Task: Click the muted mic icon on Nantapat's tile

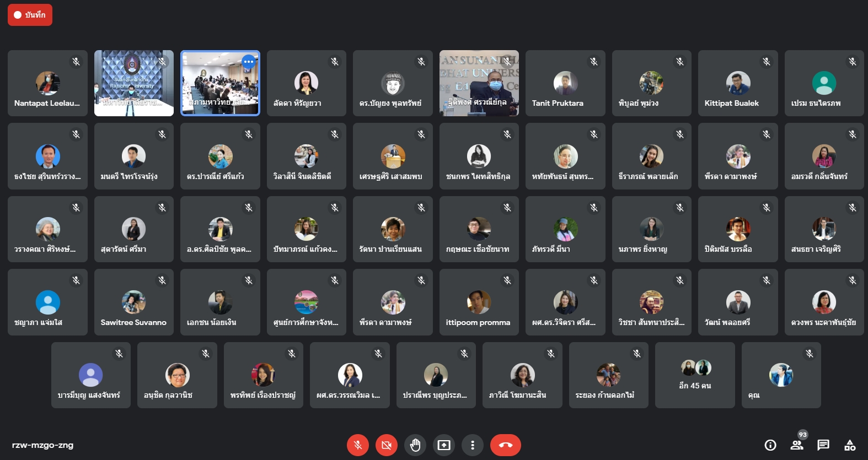Action: [x=76, y=62]
